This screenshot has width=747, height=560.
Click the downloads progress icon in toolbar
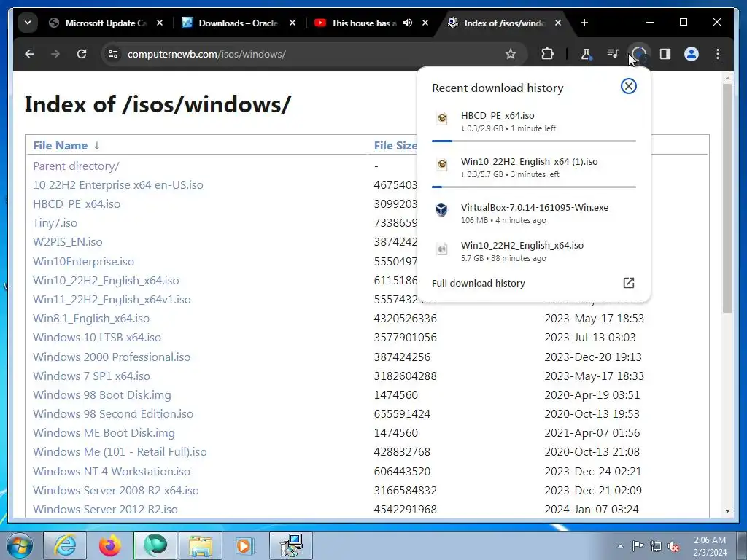click(638, 54)
